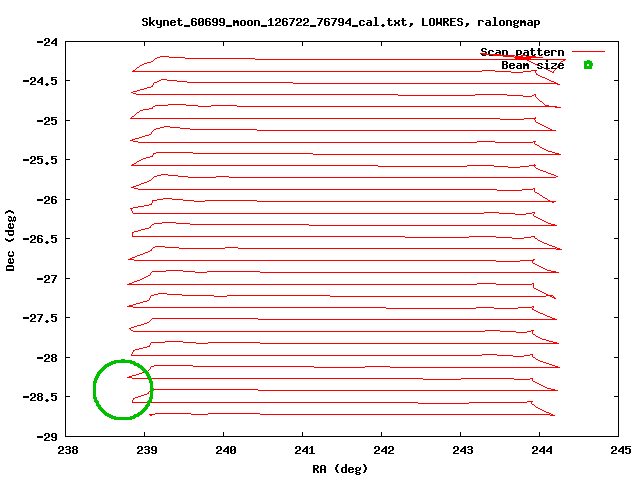640x480 pixels.
Task: Click the x-axis tick label 241
Action: [304, 450]
